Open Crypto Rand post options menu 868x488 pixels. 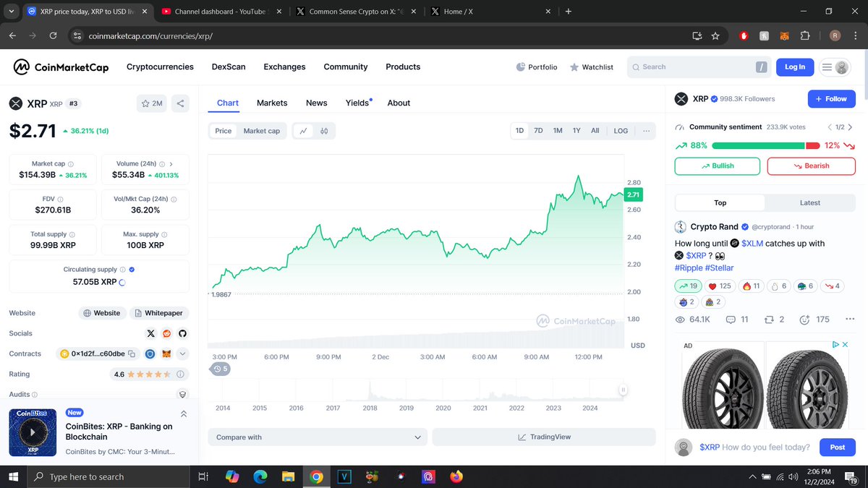click(851, 320)
